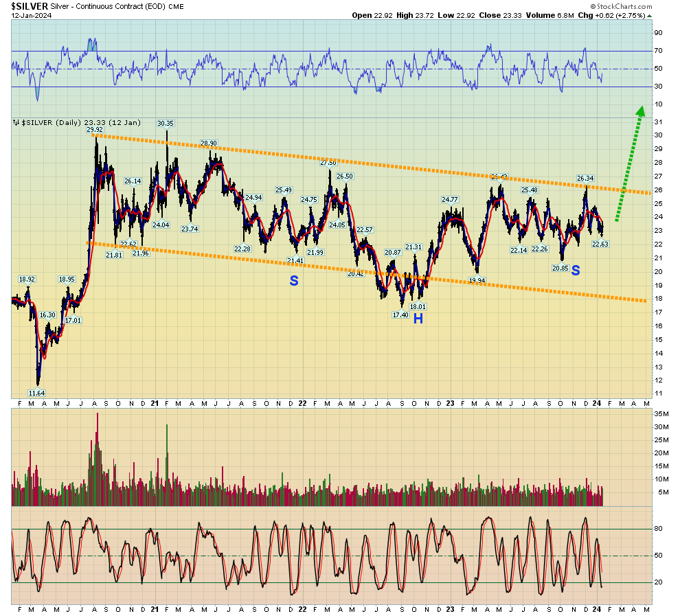Click the tallest volume spike bar

(x=98, y=459)
